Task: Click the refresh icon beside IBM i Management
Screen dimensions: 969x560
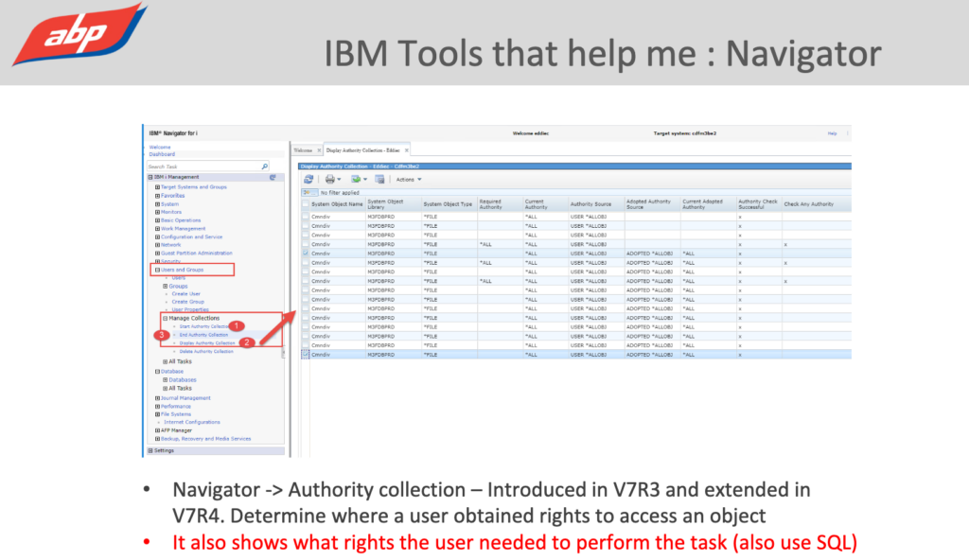Action: [x=273, y=178]
